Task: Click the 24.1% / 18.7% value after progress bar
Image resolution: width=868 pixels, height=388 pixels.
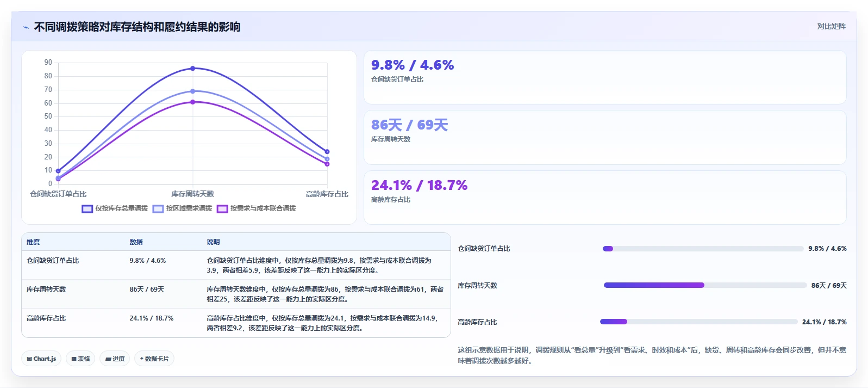Action: [825, 322]
